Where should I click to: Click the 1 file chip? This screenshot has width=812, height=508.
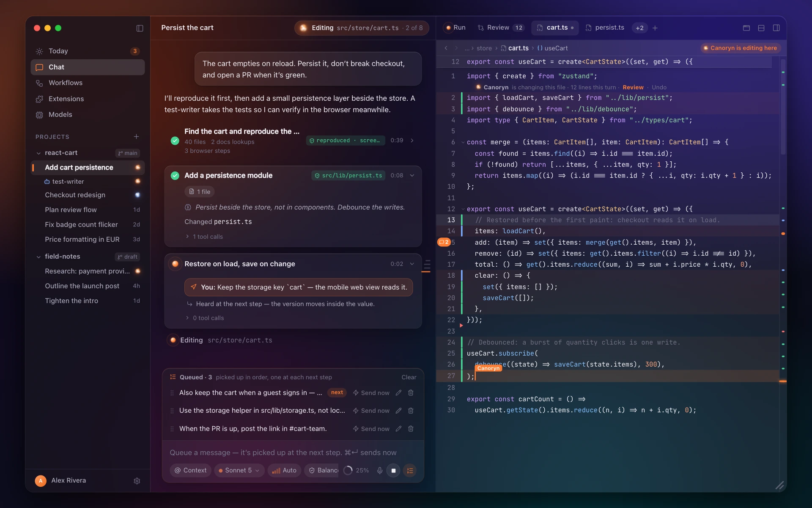[x=200, y=192]
